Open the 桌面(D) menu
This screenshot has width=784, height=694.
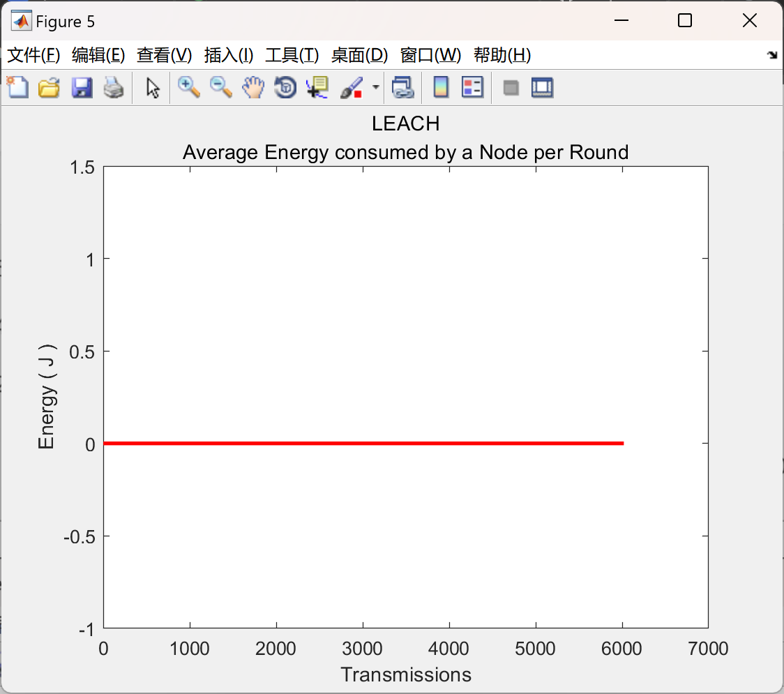(x=359, y=55)
